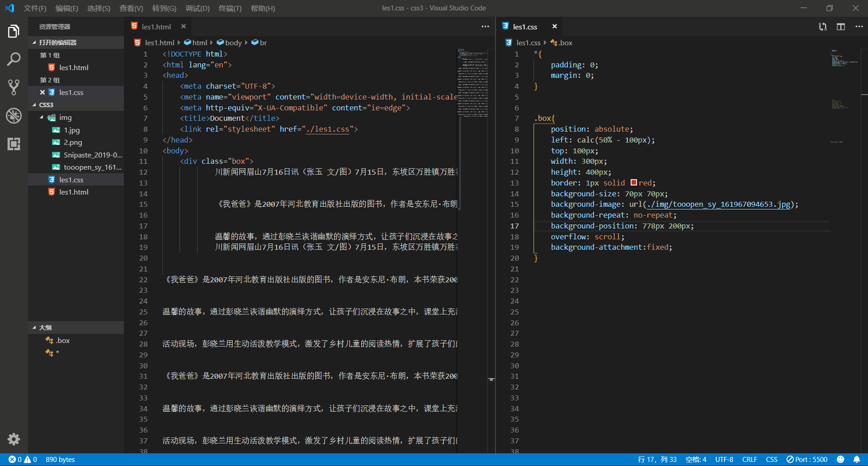Screen dimensions: 868x466
Task: Close the les1.css editor tab
Action: [x=554, y=27]
